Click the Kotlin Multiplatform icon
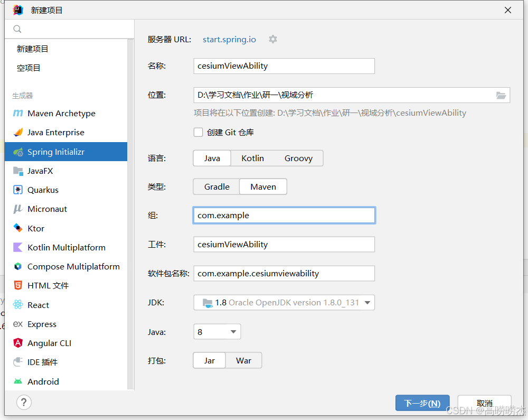This screenshot has height=420, width=528. tap(18, 247)
